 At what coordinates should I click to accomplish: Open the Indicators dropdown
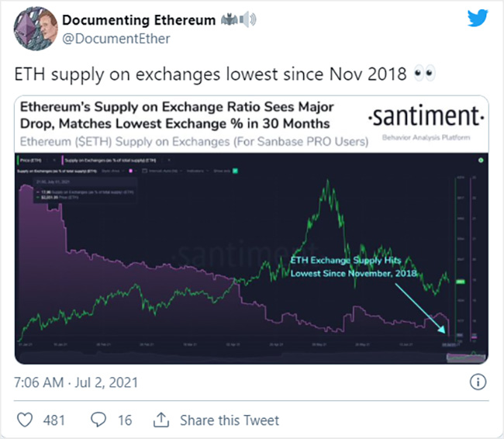[x=198, y=171]
